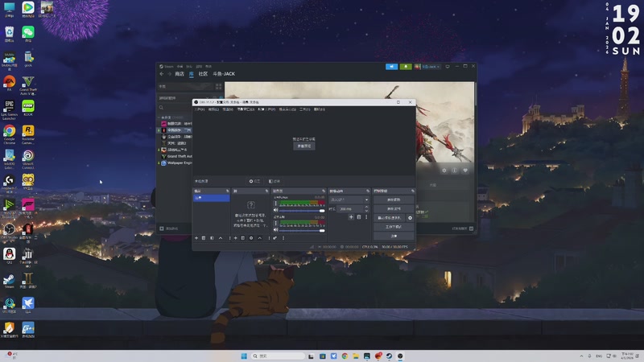Click Add a Game in Steam footer
Screen dimensions: 644x362
tap(169, 228)
